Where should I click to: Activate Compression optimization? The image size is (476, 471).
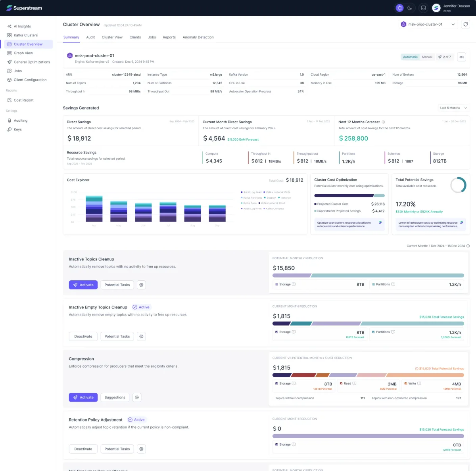click(83, 397)
